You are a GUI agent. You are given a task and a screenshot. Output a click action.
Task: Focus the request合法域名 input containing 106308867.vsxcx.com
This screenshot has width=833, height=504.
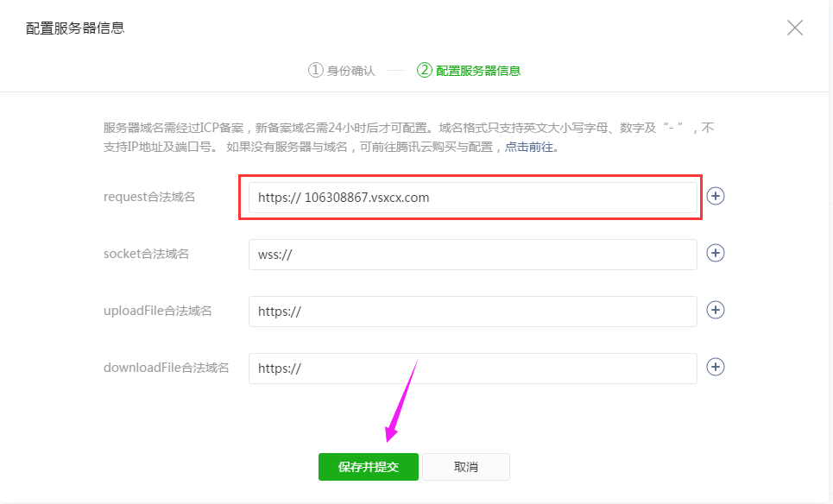[472, 198]
